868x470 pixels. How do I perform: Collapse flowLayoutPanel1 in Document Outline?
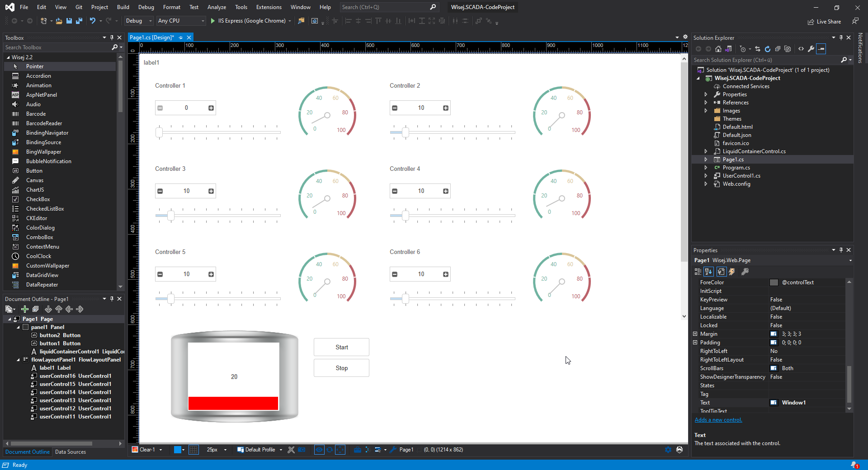[18, 360]
